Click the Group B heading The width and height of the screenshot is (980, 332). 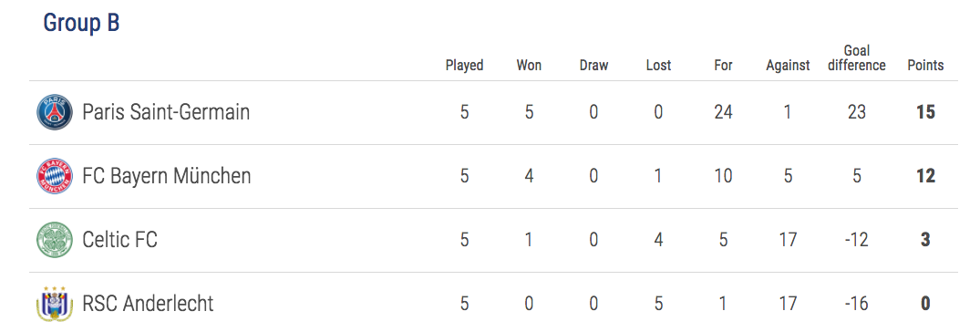81,23
